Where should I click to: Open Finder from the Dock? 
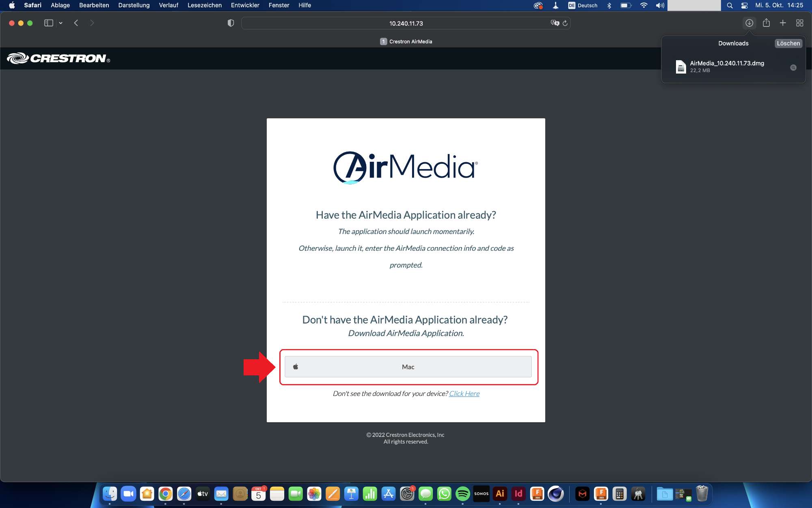[x=110, y=494]
